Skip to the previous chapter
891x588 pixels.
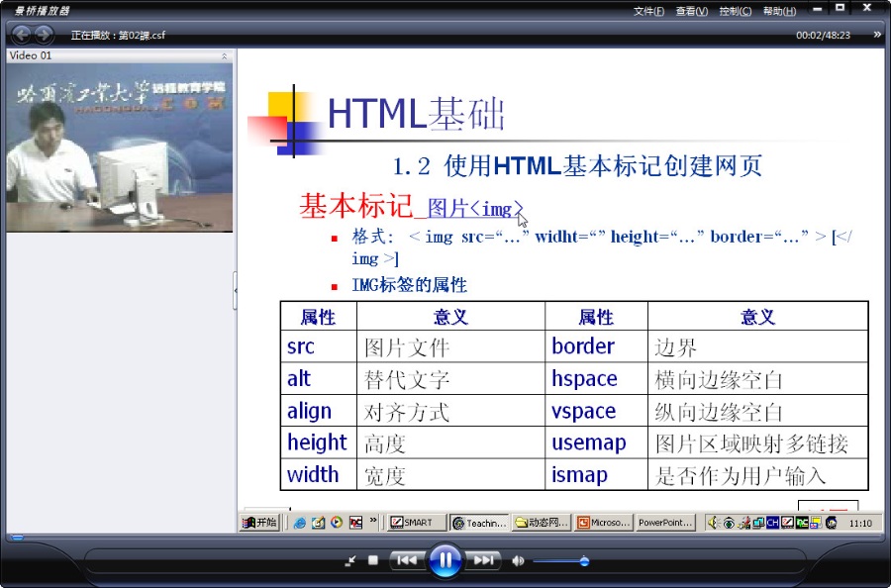(x=407, y=560)
